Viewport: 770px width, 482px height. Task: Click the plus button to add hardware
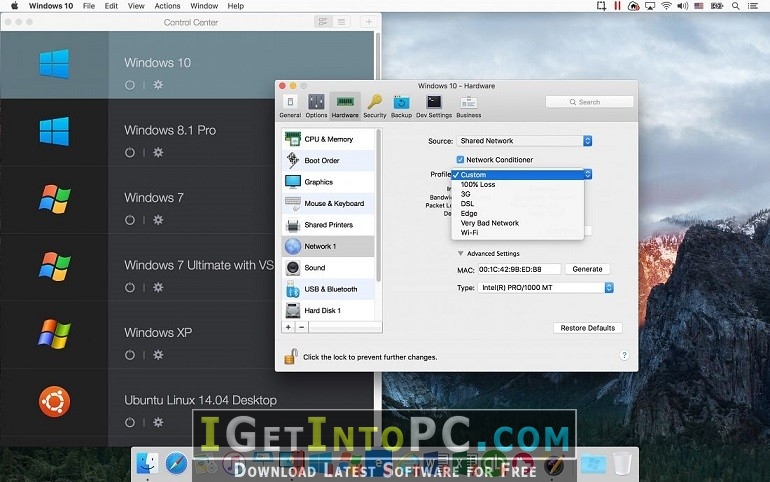coord(288,327)
